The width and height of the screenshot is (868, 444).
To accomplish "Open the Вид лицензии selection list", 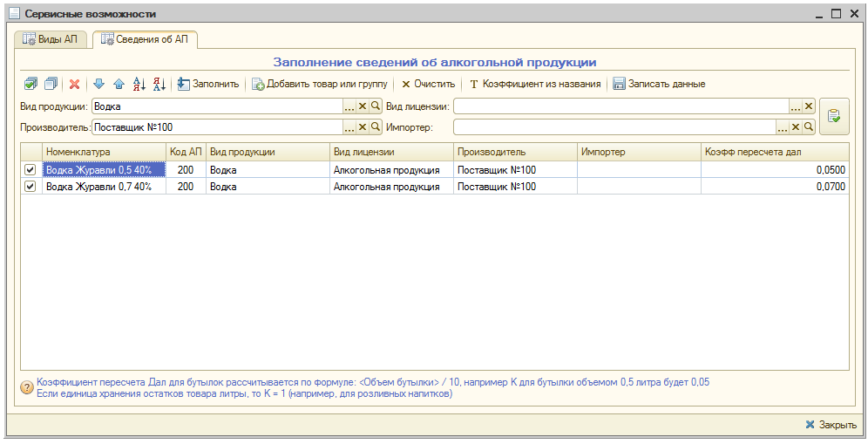I will pos(795,106).
